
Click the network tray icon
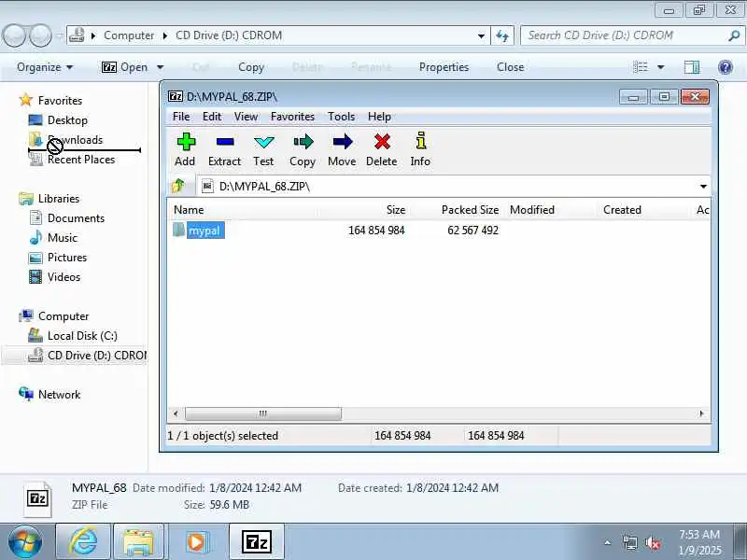629,542
